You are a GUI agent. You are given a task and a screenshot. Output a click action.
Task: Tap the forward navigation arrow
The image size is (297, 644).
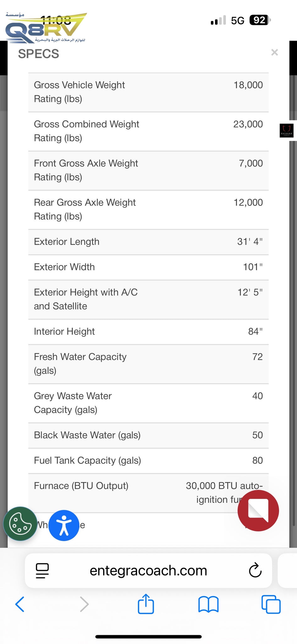(84, 604)
